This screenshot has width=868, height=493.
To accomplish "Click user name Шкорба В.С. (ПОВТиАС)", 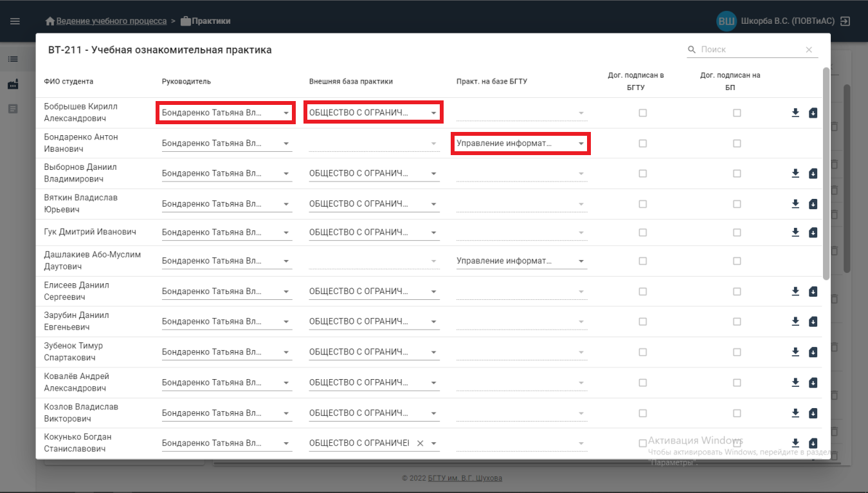I will (x=788, y=21).
